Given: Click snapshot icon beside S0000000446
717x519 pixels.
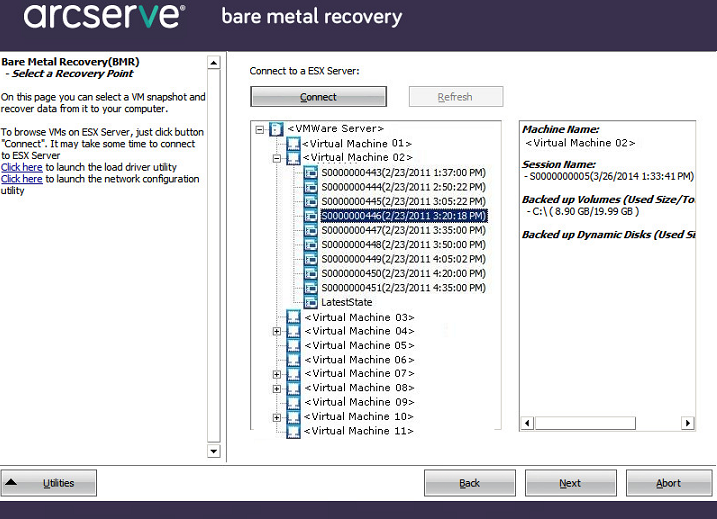Looking at the screenshot, I should coord(310,216).
